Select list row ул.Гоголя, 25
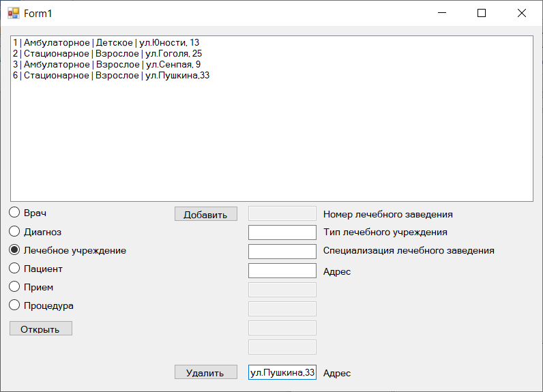 pos(271,54)
